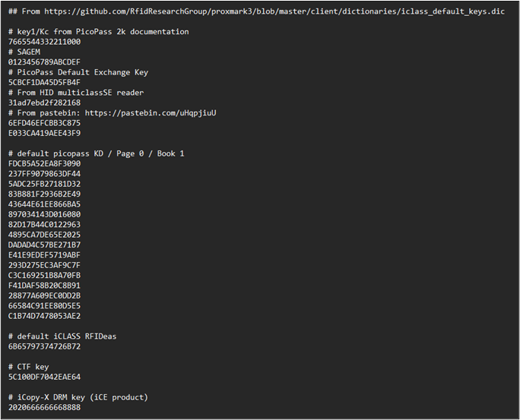The width and height of the screenshot is (520, 420).
Task: Click the default picopass KD comment line
Action: 97,153
